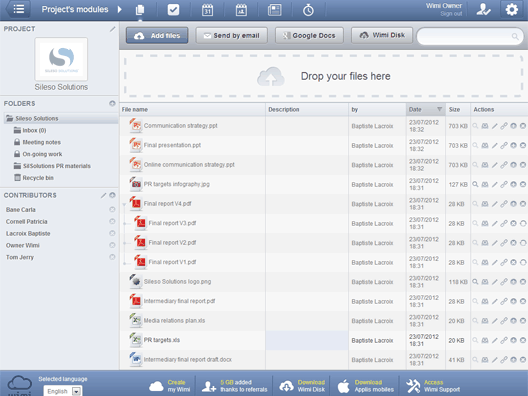This screenshot has height=396, width=528.
Task: Click Download Applis mobiles in footer
Action: 366,386
